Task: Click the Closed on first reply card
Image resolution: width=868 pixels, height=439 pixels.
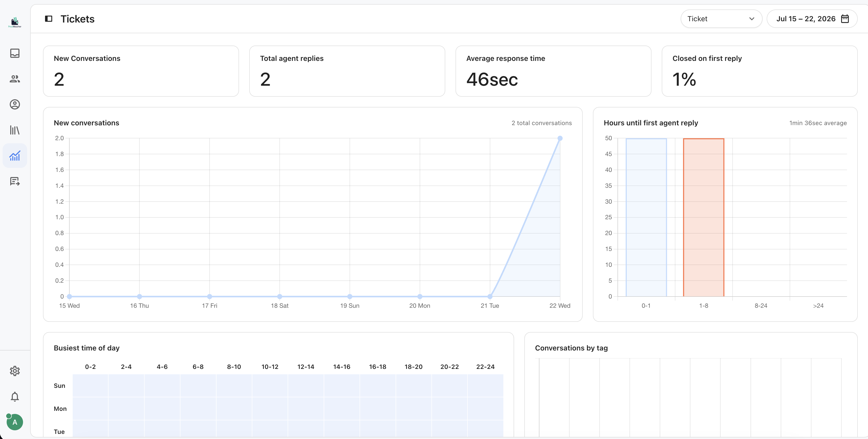Action: coord(759,71)
